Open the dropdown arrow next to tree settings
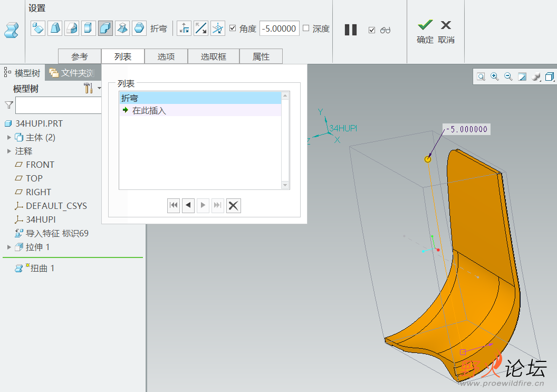557x392 pixels. click(99, 88)
